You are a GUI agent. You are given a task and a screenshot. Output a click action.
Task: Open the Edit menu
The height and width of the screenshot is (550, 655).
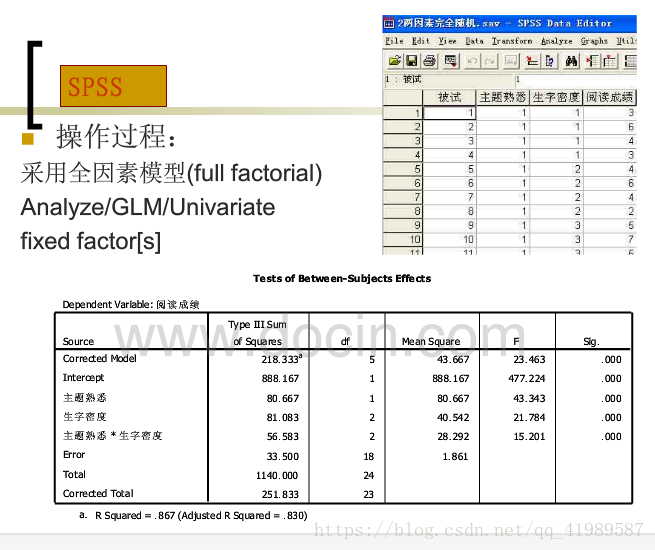click(420, 41)
